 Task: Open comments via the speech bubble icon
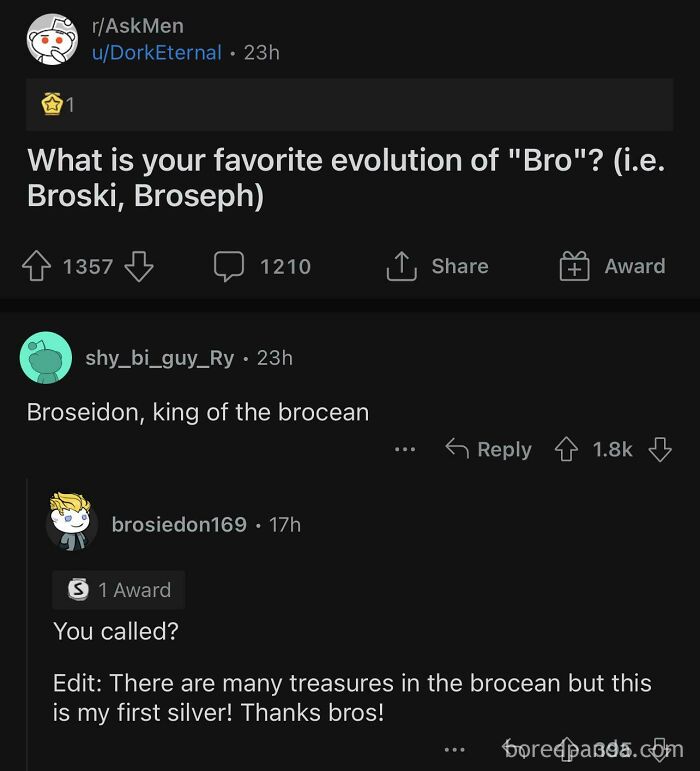tap(229, 266)
